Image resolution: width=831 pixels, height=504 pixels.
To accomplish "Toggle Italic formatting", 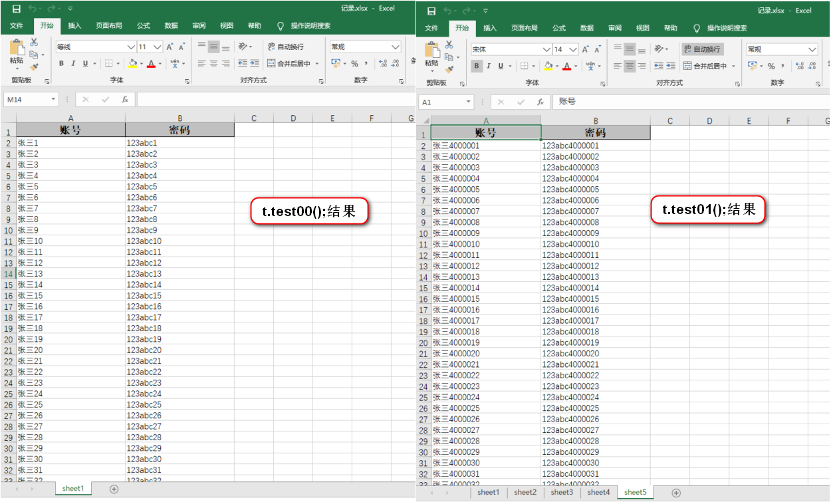I will click(x=73, y=63).
